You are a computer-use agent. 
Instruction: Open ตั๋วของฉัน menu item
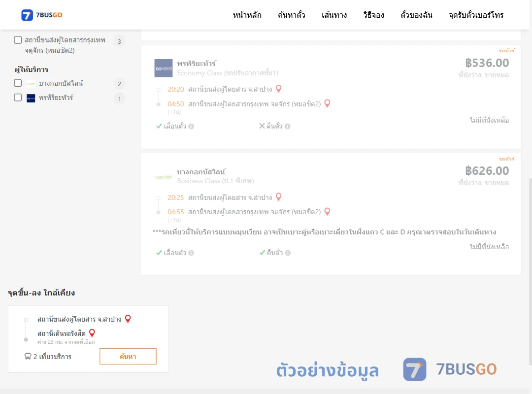tap(416, 15)
